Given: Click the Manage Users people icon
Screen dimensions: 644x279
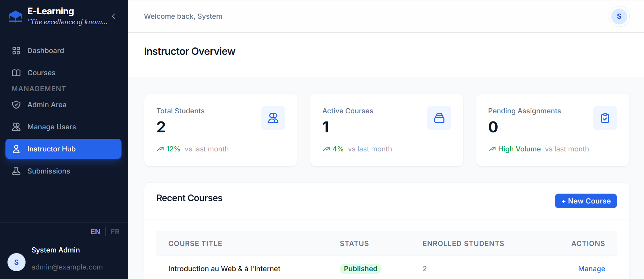Looking at the screenshot, I should click(x=16, y=127).
